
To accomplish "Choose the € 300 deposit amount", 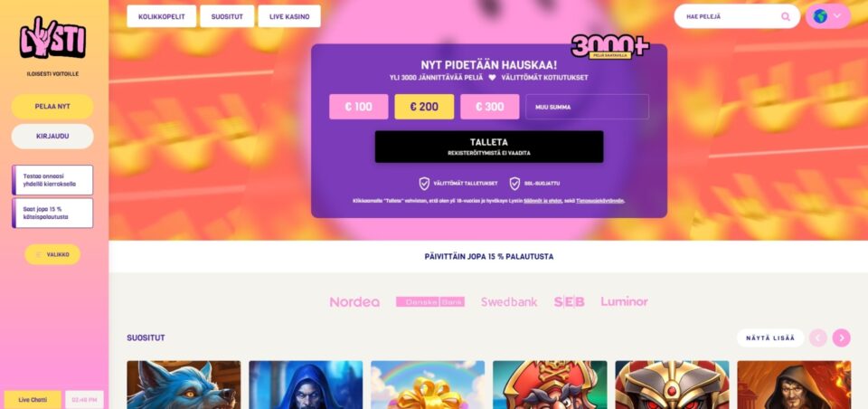I will (x=490, y=107).
